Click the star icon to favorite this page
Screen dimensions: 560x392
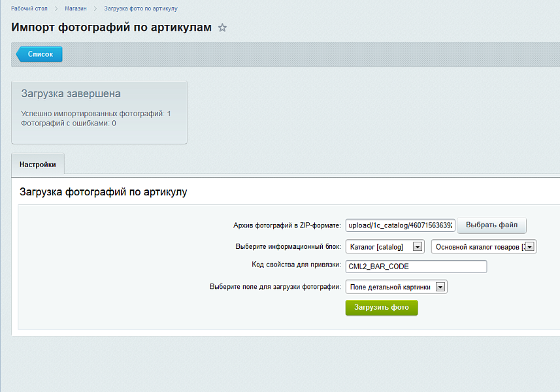[x=222, y=28]
